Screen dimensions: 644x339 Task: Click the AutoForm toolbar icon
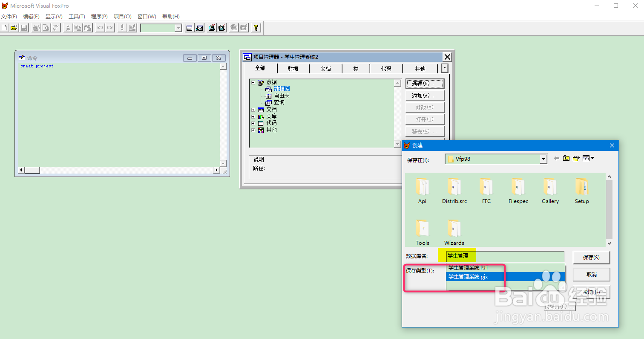click(x=234, y=28)
